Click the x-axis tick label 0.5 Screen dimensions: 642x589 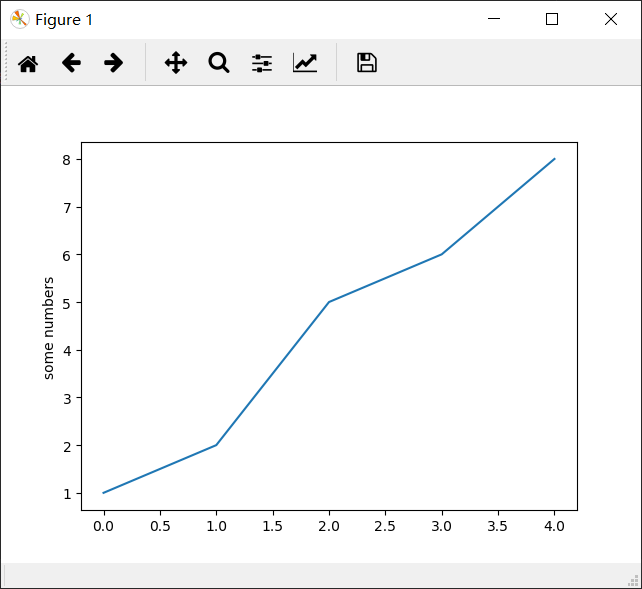160,526
